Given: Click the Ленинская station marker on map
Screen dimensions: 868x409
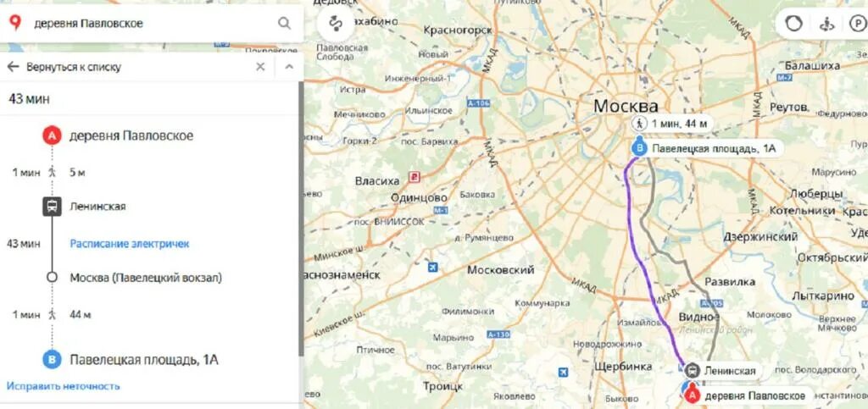Looking at the screenshot, I should coord(692,370).
